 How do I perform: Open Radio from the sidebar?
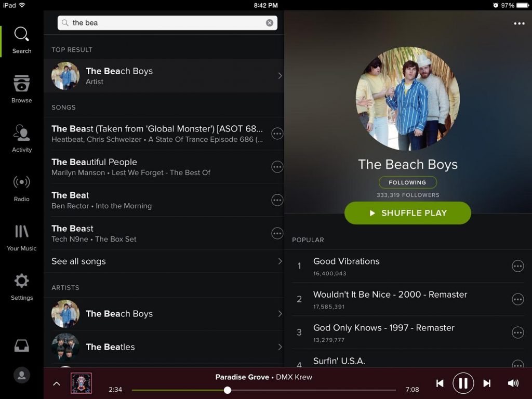pyautogui.click(x=22, y=188)
